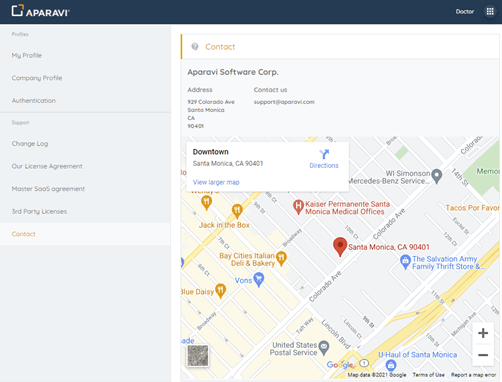Click Bay Cities Italian Deli marker

tap(281, 259)
